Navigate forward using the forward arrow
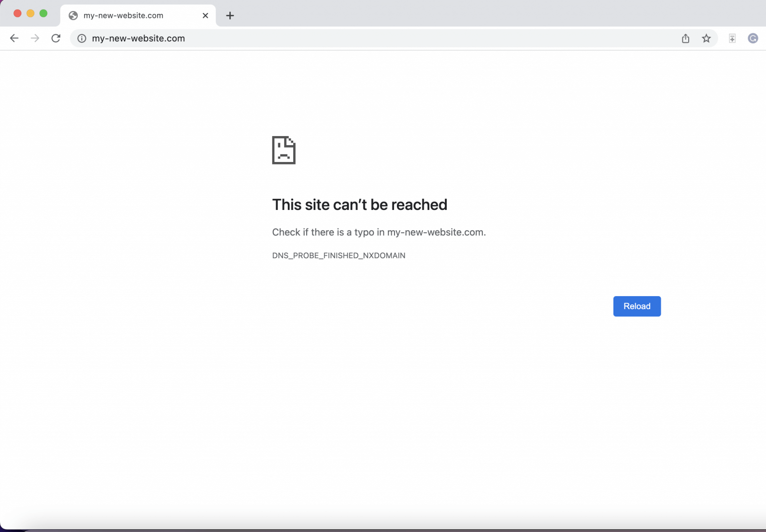The width and height of the screenshot is (766, 532). 35,38
